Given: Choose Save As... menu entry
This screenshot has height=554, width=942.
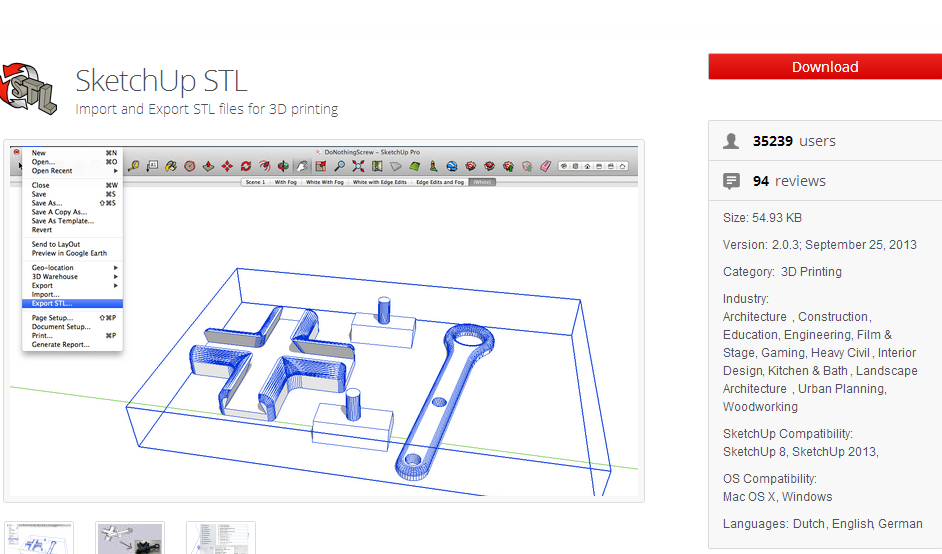Looking at the screenshot, I should 72,203.
